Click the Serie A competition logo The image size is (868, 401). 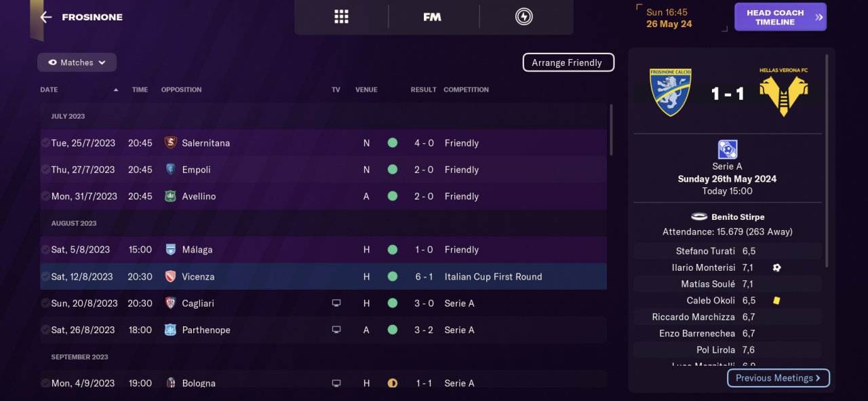(727, 149)
